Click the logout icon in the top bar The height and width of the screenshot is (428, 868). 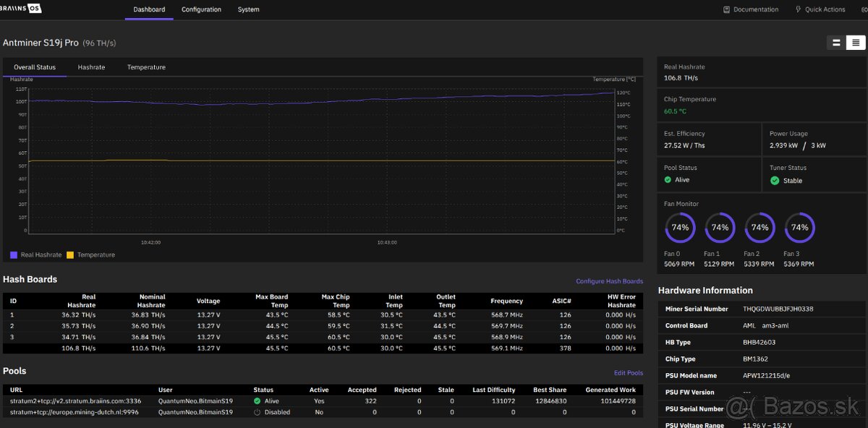click(x=861, y=9)
